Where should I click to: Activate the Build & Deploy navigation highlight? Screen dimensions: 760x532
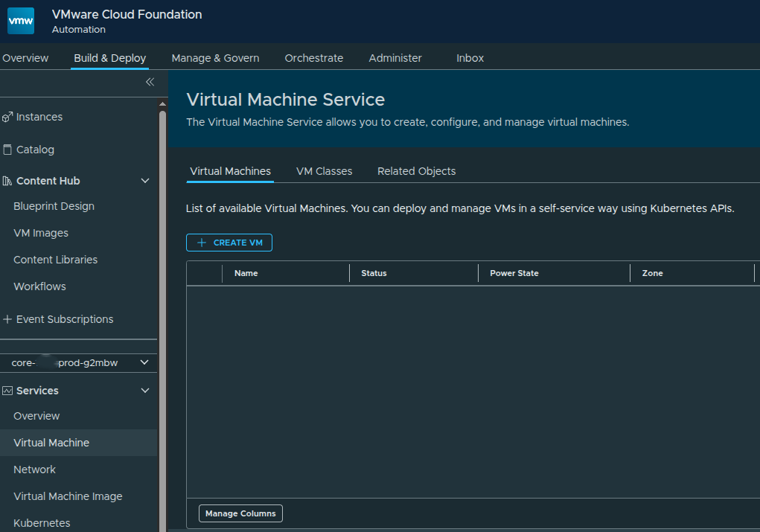[109, 57]
